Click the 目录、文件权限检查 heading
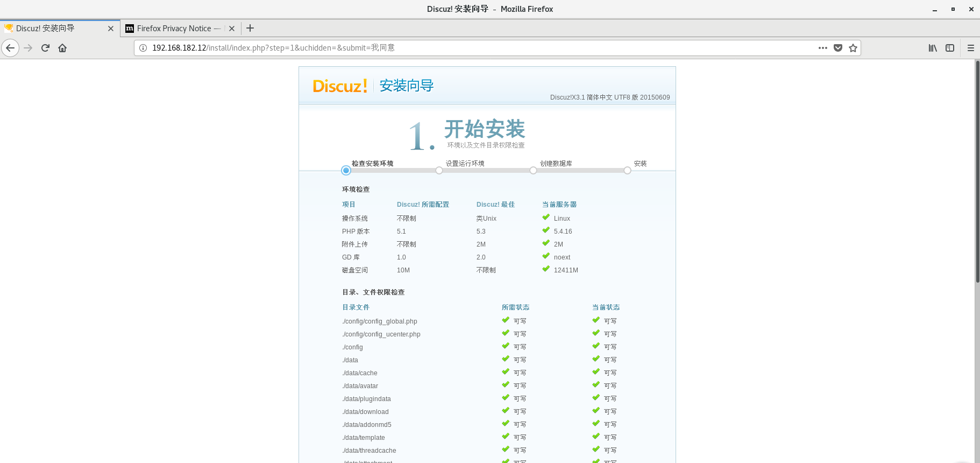 (373, 292)
